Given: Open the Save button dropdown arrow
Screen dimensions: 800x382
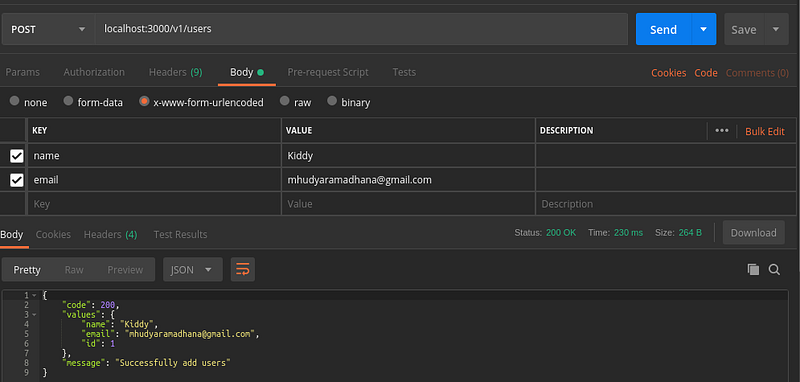Looking at the screenshot, I should (776, 29).
